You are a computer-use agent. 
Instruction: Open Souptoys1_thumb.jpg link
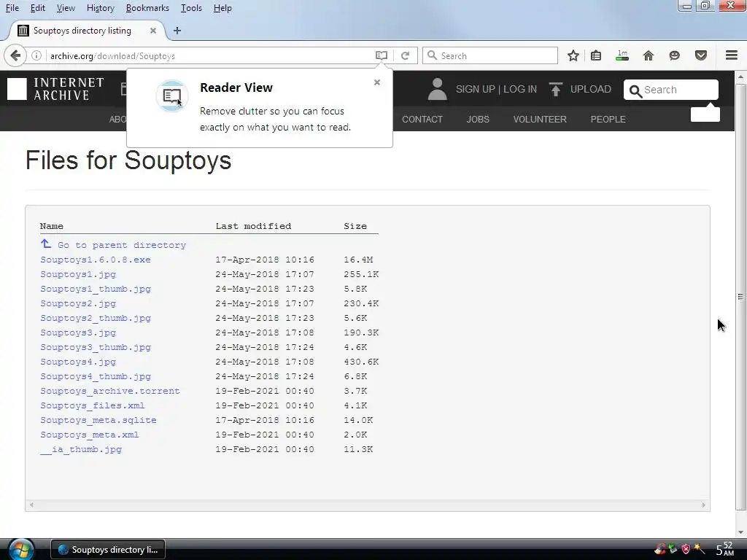click(96, 289)
